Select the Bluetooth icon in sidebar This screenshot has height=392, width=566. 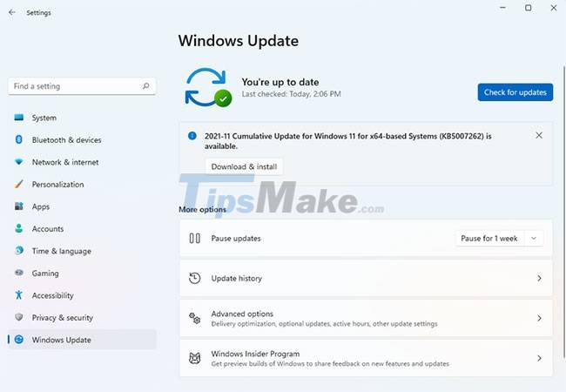[x=19, y=139]
